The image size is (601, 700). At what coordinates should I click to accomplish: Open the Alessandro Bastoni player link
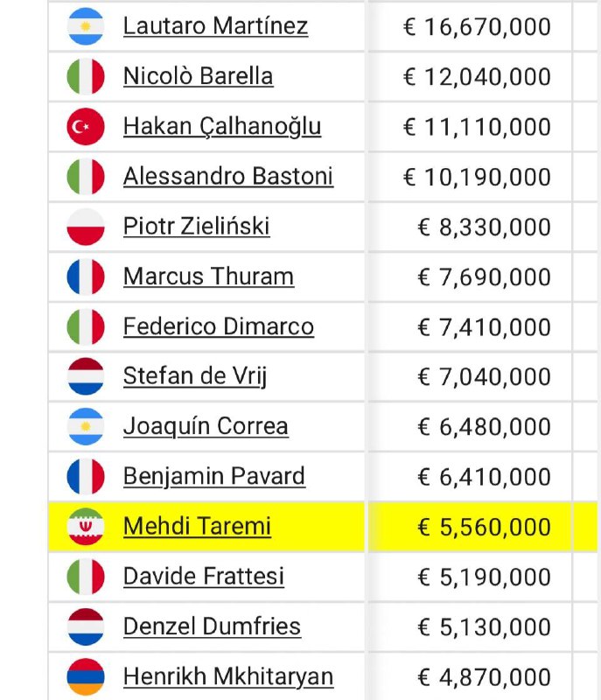pyautogui.click(x=228, y=177)
